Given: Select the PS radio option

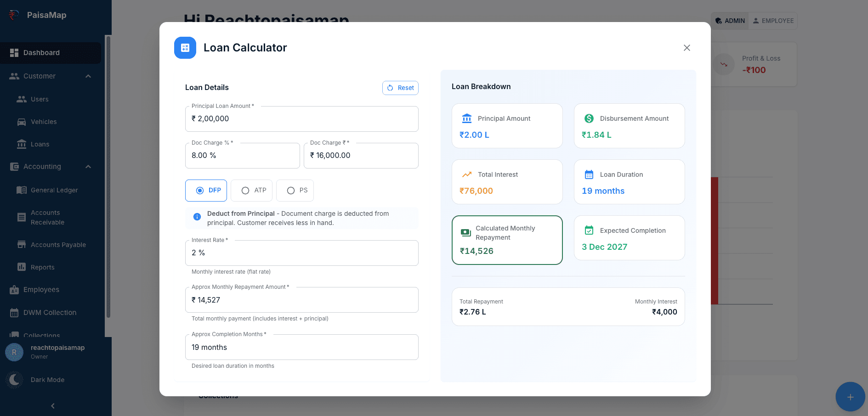Looking at the screenshot, I should (x=295, y=191).
